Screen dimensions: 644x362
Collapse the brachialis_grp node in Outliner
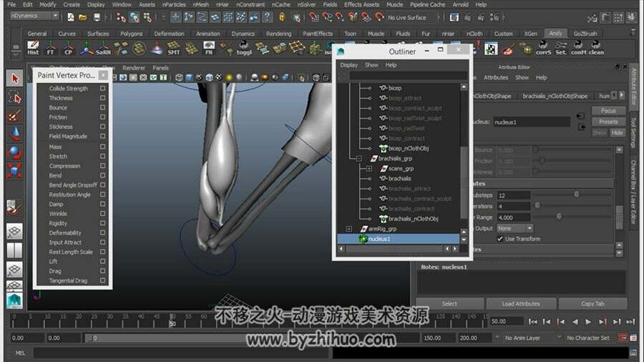(359, 158)
